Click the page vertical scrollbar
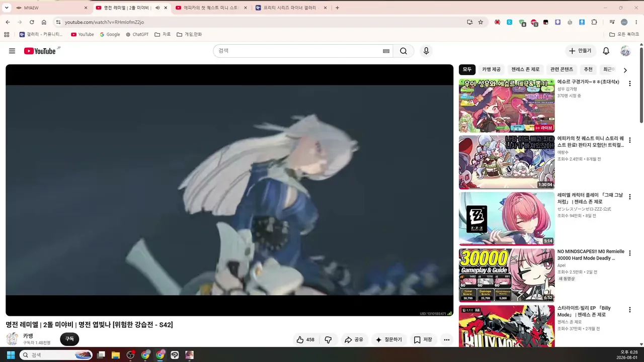The image size is (644, 362). click(641, 85)
